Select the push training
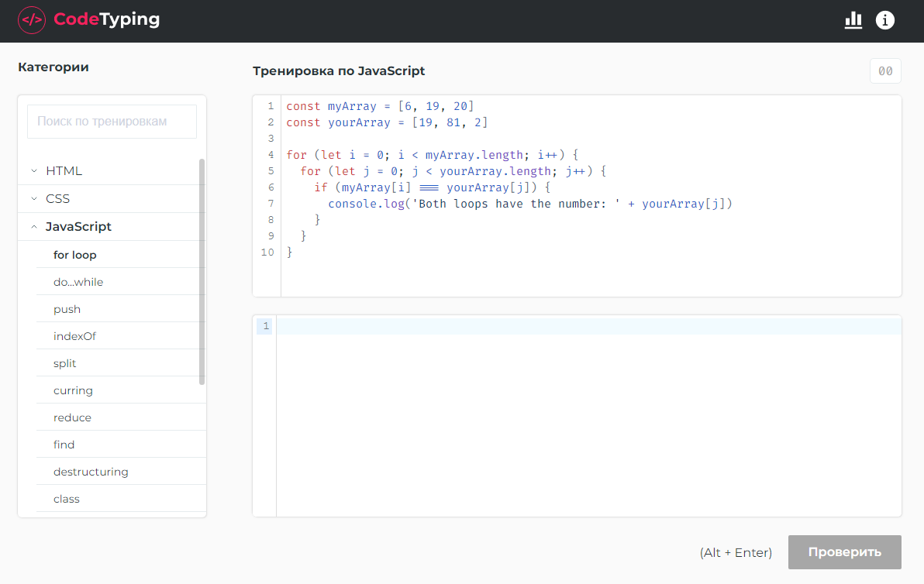Viewport: 924px width, 584px height. pyautogui.click(x=67, y=308)
